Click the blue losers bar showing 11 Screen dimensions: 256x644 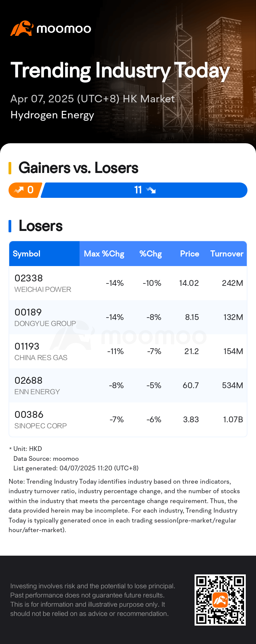click(144, 190)
